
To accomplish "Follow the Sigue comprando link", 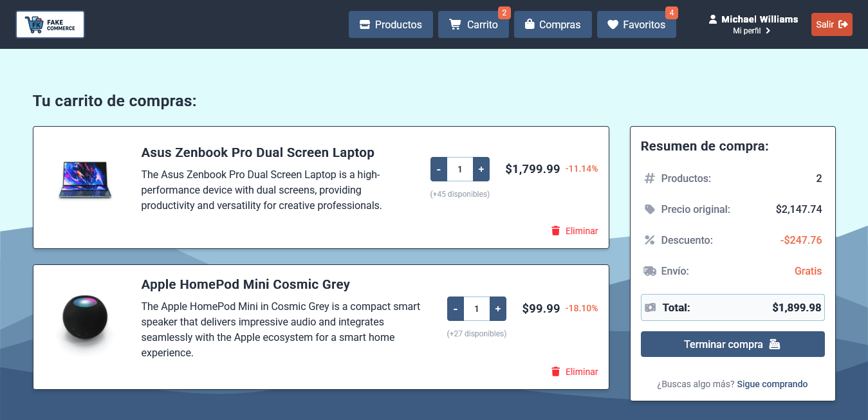I will [772, 384].
